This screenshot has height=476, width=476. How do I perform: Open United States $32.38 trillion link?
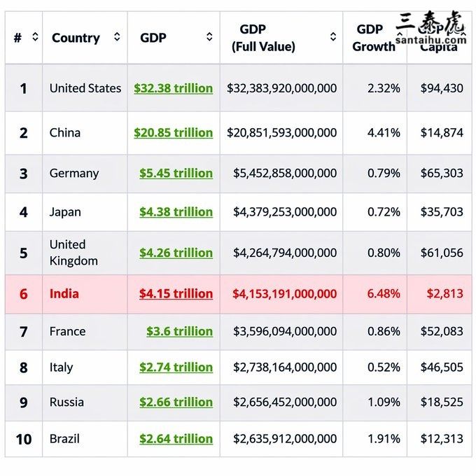tap(173, 88)
